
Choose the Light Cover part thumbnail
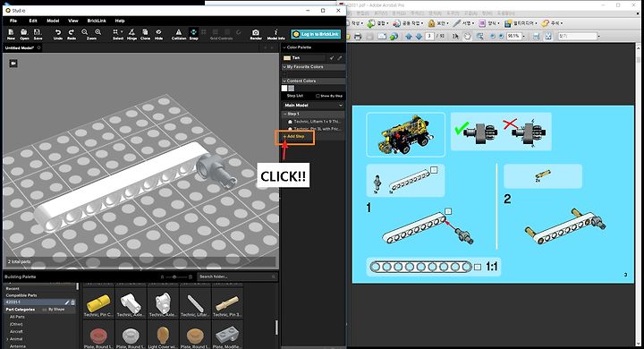click(x=163, y=336)
